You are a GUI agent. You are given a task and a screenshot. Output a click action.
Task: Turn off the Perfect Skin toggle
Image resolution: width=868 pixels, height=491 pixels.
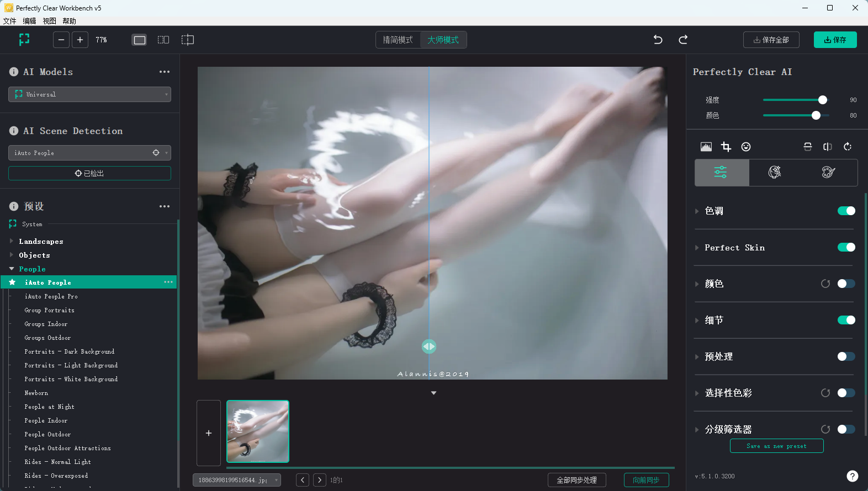click(846, 247)
